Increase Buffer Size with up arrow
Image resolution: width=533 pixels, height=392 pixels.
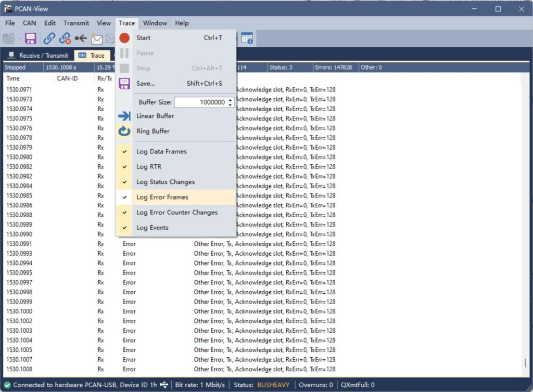(231, 100)
